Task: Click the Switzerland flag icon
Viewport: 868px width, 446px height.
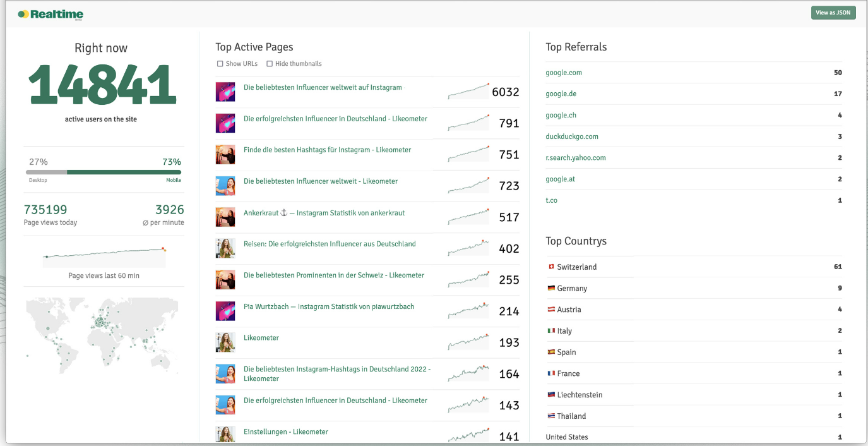Action: coord(551,267)
